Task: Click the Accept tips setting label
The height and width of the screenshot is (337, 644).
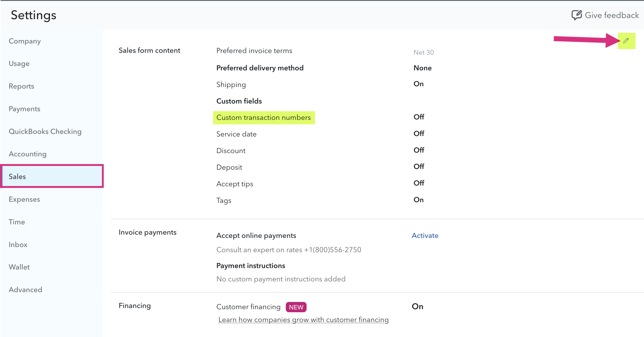Action: tap(235, 184)
